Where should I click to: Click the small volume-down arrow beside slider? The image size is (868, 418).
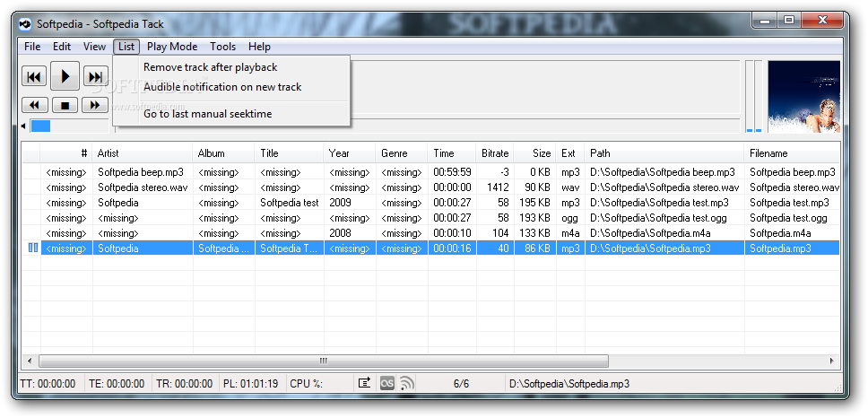24,126
